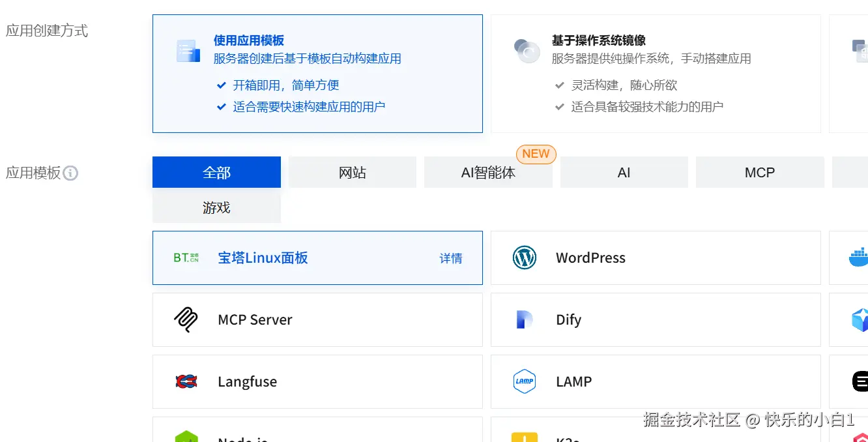Click text 适合需要快速构建应用的用户
868x442 pixels.
(x=310, y=107)
